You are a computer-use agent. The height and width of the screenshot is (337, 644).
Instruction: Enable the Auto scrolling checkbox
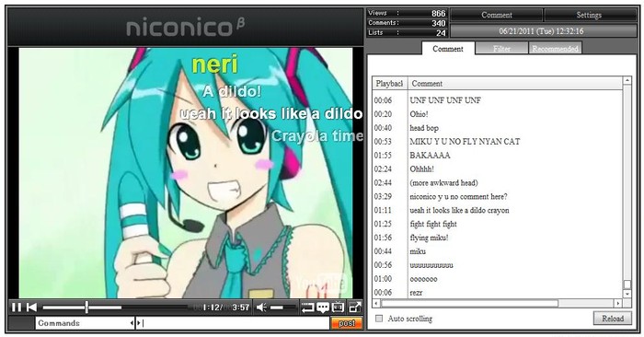click(x=379, y=319)
